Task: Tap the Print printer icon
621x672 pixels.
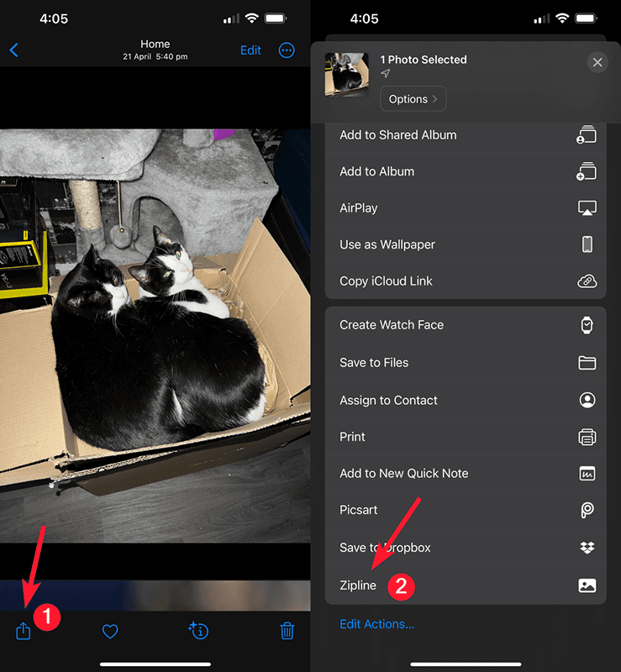Action: pyautogui.click(x=587, y=437)
